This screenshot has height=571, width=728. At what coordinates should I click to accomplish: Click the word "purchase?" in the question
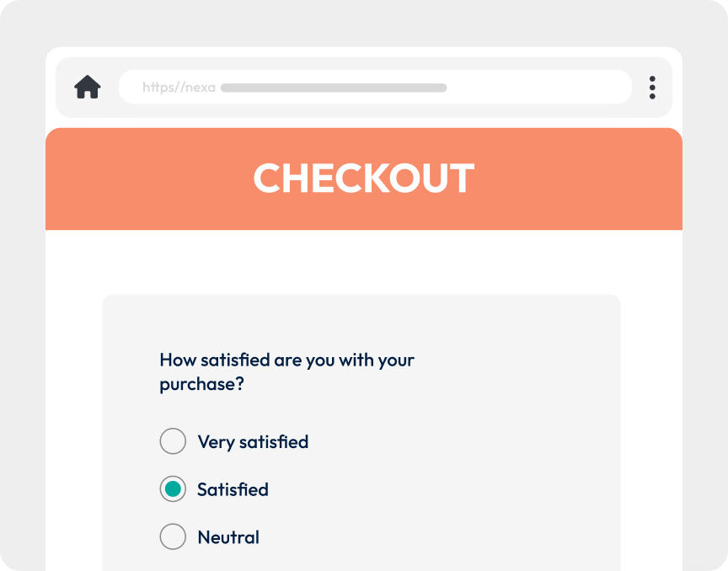pyautogui.click(x=202, y=384)
